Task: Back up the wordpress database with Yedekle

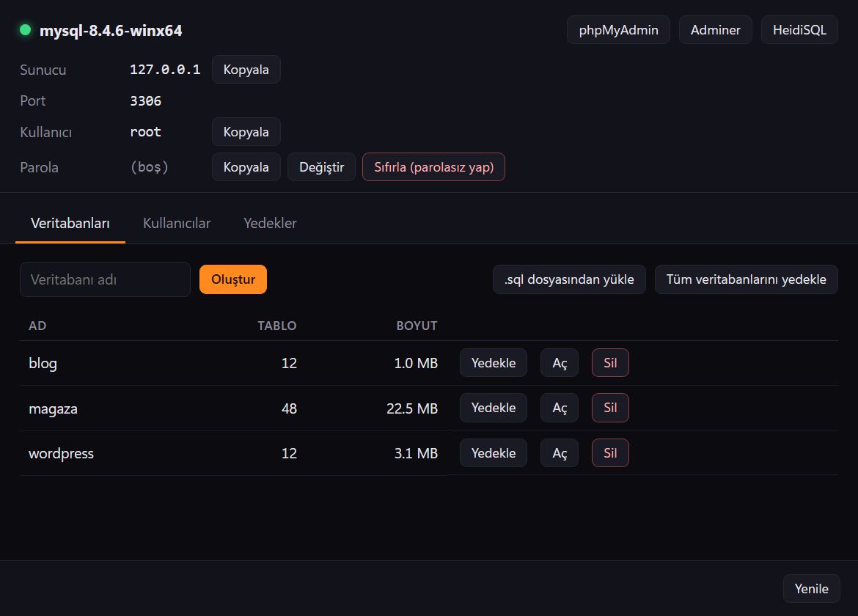Action: [x=494, y=453]
